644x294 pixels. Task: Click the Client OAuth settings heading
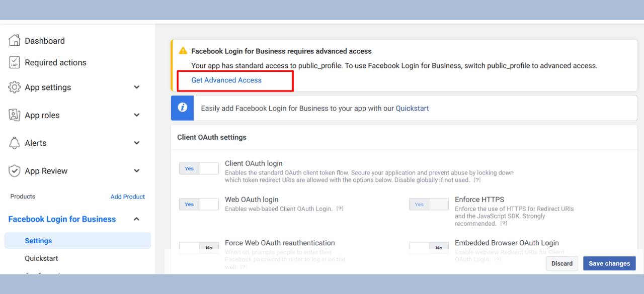coord(212,137)
